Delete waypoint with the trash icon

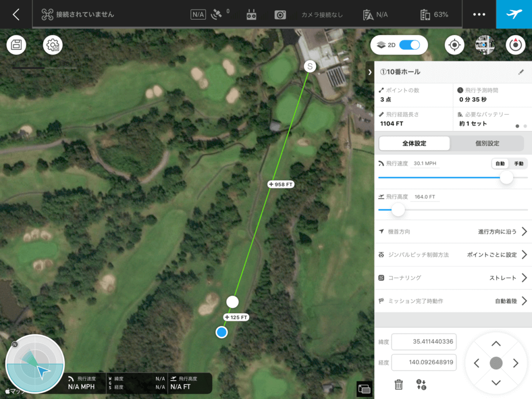point(398,384)
